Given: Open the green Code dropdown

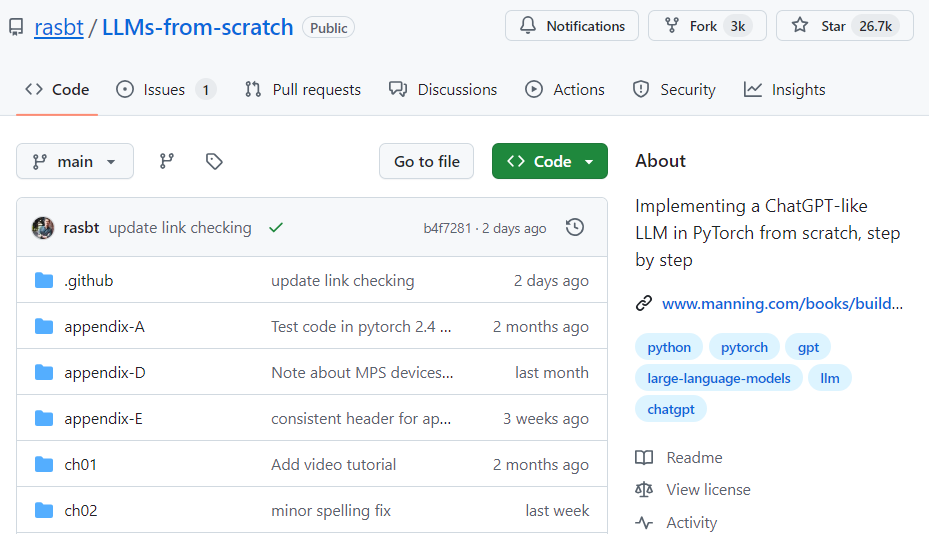Looking at the screenshot, I should point(550,161).
